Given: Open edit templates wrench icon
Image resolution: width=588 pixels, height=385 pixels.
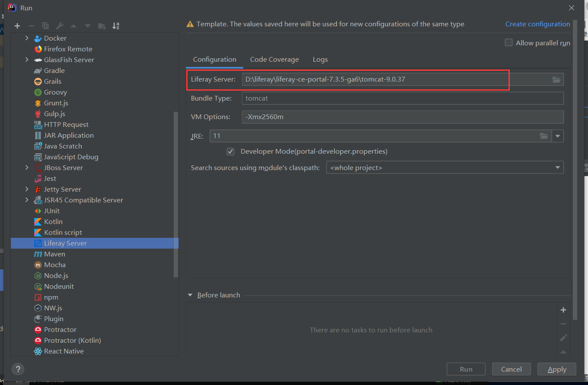Looking at the screenshot, I should 60,26.
